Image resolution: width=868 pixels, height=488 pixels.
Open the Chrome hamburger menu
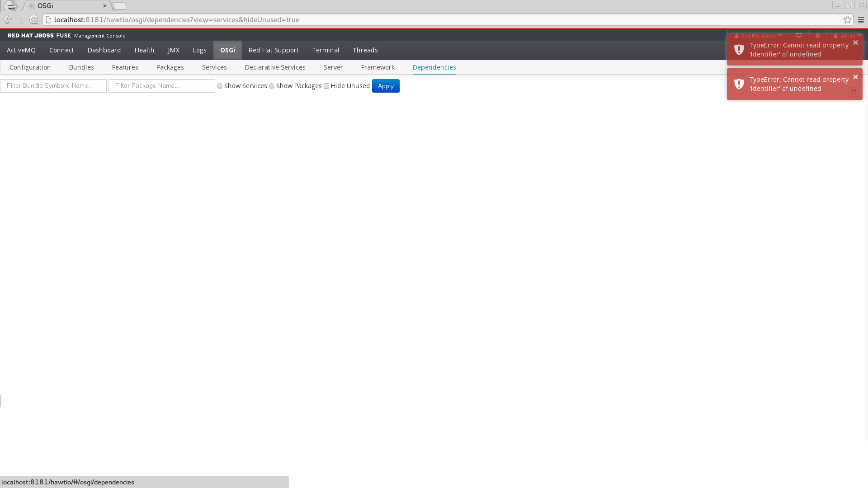[861, 19]
